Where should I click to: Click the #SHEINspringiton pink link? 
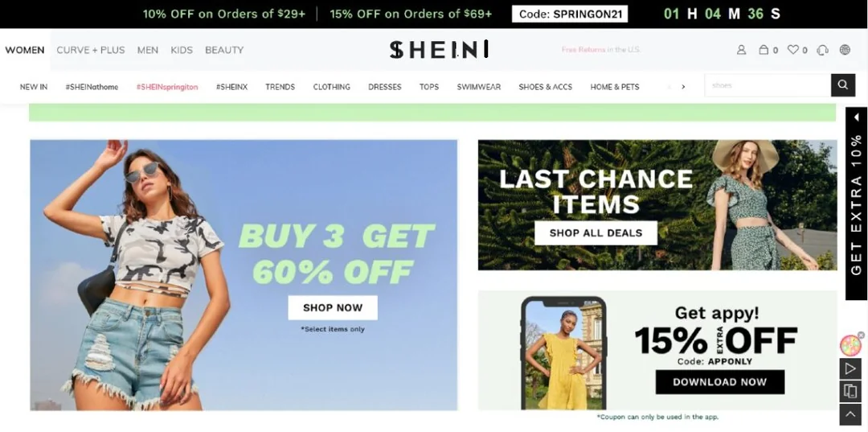tap(167, 87)
